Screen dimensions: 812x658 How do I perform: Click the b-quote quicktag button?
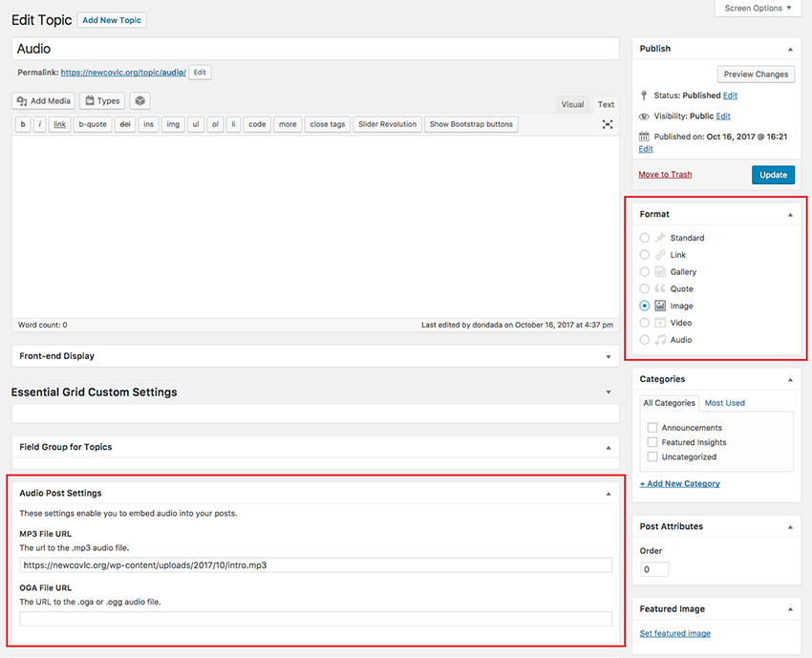pos(93,124)
